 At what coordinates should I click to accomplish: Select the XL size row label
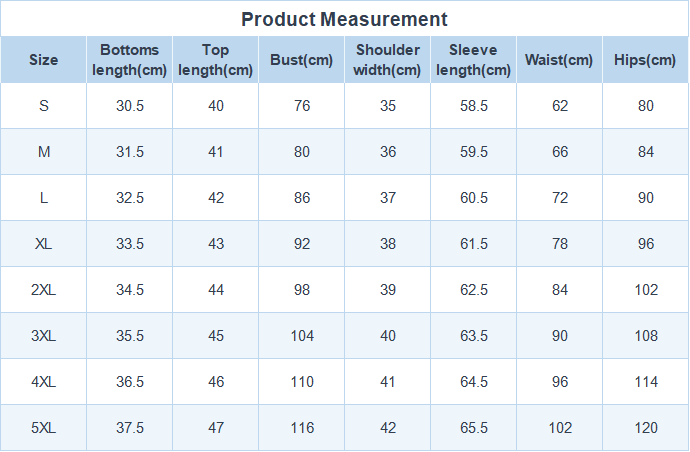(44, 244)
